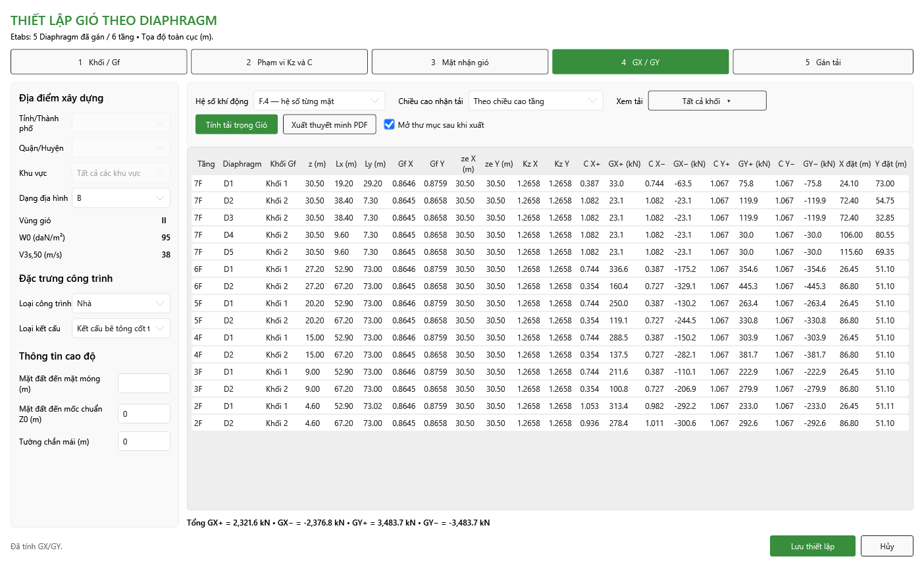
Task: Click the Mặt đất đến mặt móng field
Action: (144, 383)
